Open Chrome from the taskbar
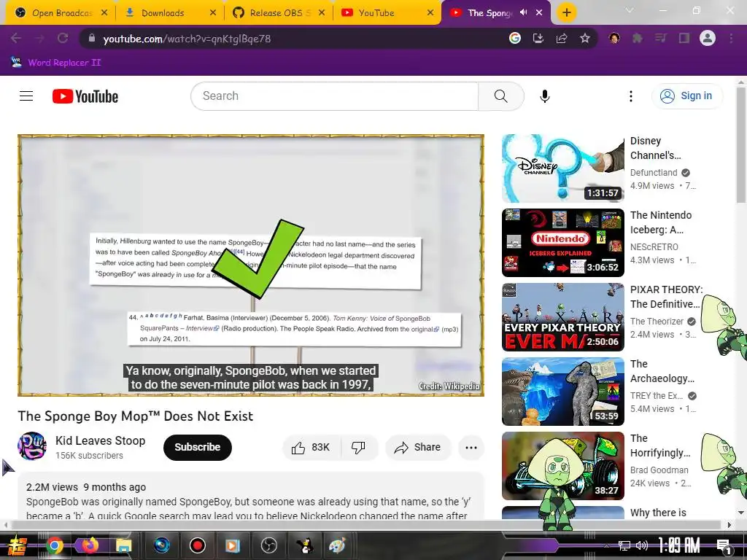The width and height of the screenshot is (747, 560). point(54,545)
